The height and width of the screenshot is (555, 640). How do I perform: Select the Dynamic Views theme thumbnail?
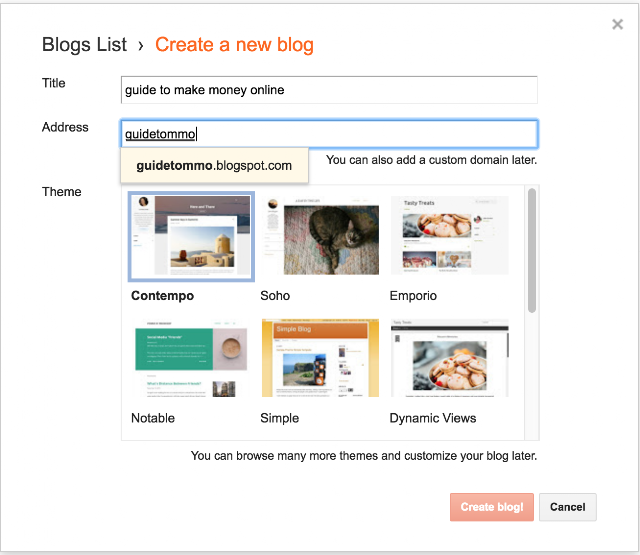[x=450, y=358]
